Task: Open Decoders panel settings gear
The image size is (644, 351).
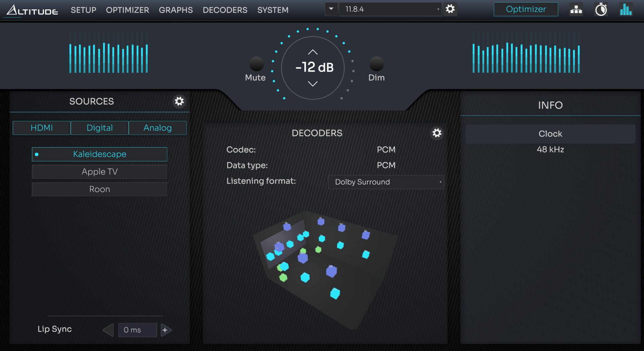Action: 437,133
